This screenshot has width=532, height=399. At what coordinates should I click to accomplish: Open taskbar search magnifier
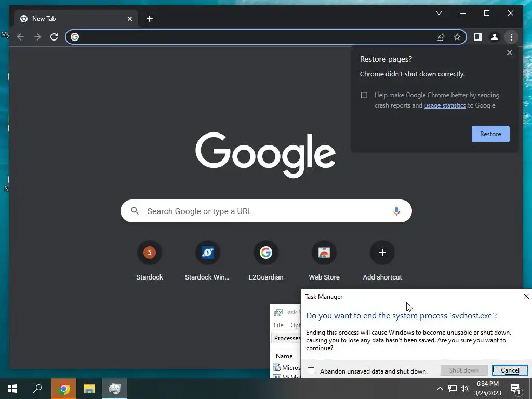pos(37,389)
